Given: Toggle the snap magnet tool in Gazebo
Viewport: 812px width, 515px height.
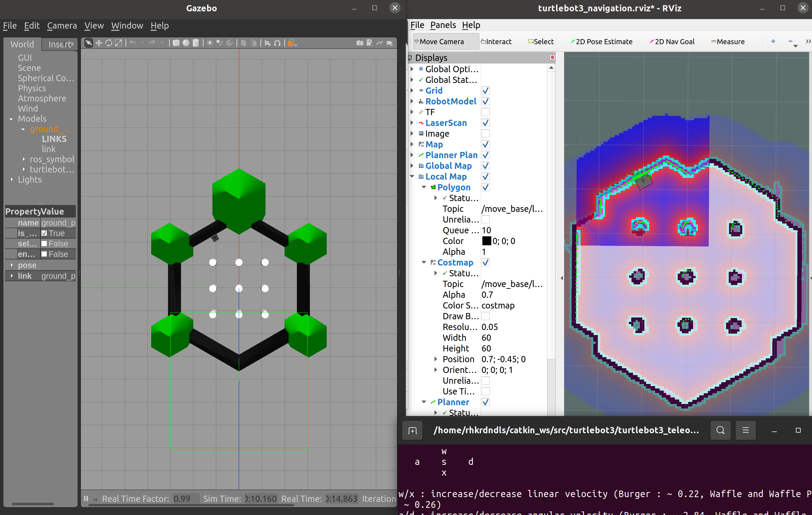Looking at the screenshot, I should click(277, 43).
